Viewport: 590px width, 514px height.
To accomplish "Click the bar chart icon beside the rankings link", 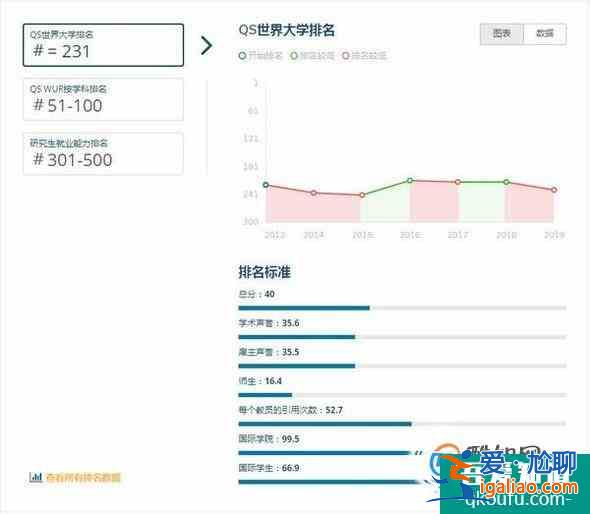I will (x=35, y=477).
